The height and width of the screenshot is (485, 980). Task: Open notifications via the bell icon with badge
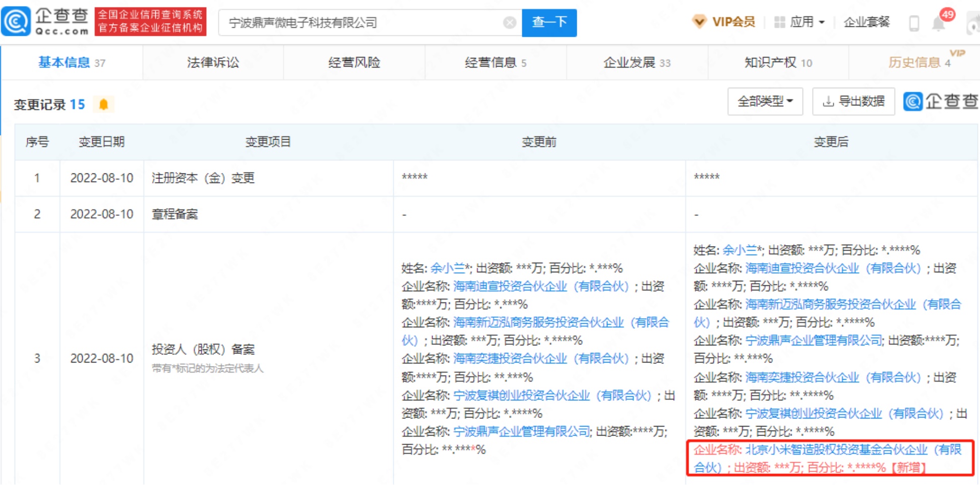[x=939, y=23]
